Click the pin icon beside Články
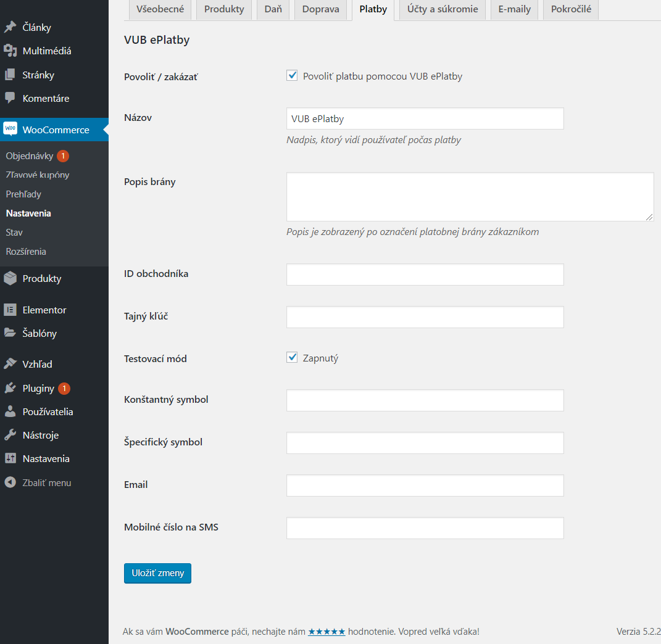The width and height of the screenshot is (661, 644). click(x=10, y=28)
